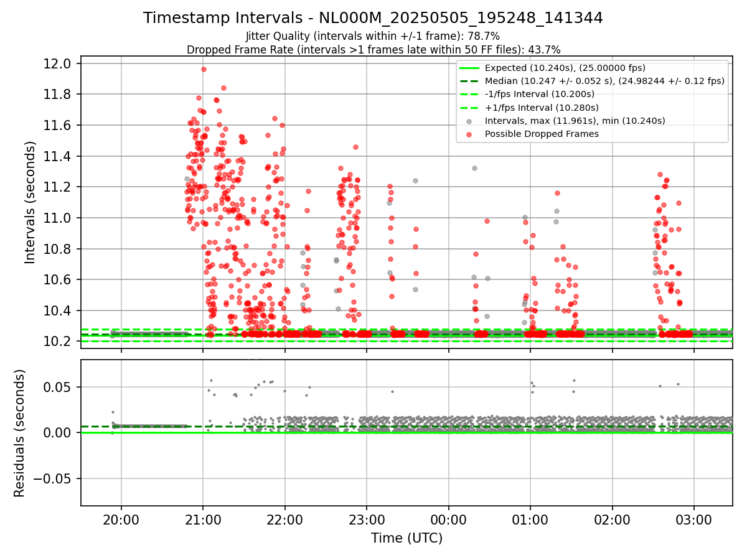Click the '00:00' time tick label
The image size is (747, 560).
448,520
